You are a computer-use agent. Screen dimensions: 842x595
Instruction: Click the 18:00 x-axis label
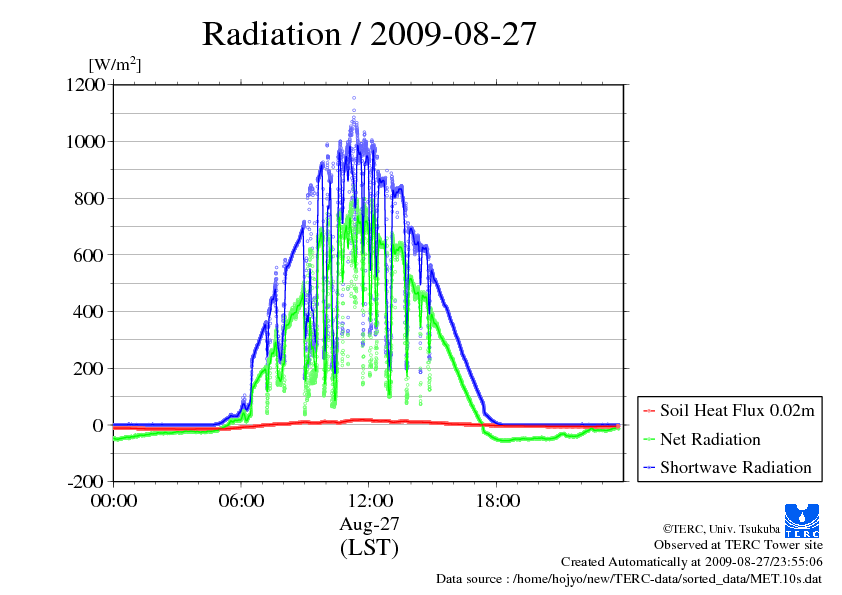coord(497,501)
